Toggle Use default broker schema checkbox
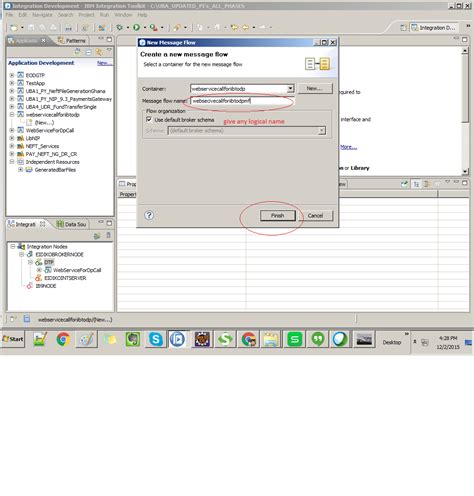Image resolution: width=474 pixels, height=496 pixels. 149,119
